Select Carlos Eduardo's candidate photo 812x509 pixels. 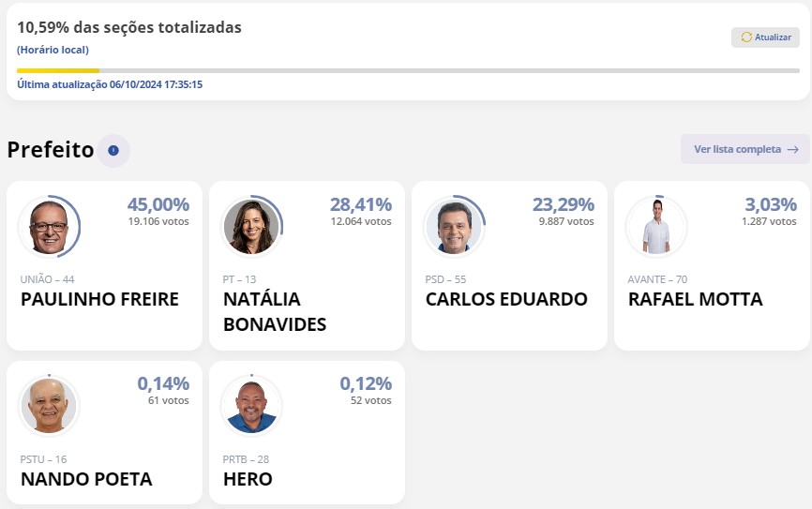point(454,226)
